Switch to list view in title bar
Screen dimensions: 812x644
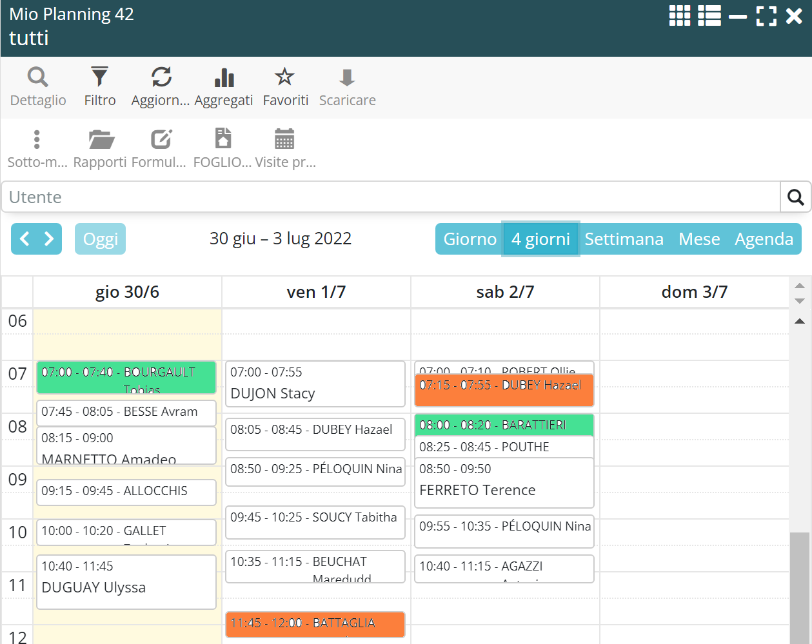click(709, 15)
